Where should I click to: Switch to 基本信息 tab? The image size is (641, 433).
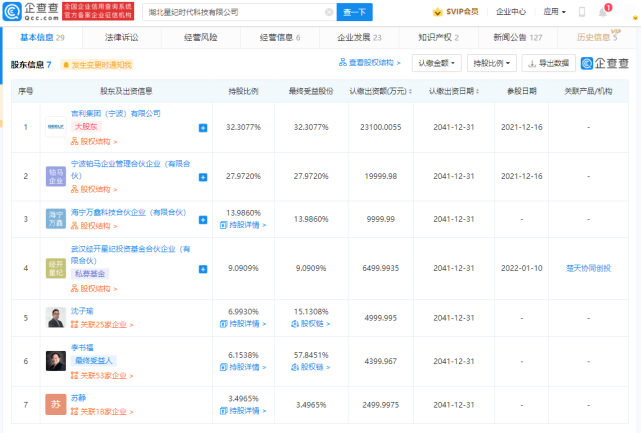click(43, 38)
